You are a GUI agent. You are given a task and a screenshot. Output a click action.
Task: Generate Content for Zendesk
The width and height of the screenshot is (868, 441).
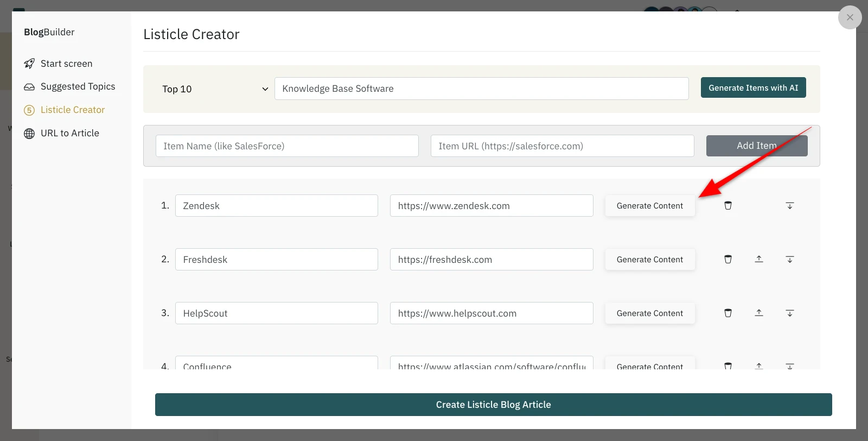650,206
